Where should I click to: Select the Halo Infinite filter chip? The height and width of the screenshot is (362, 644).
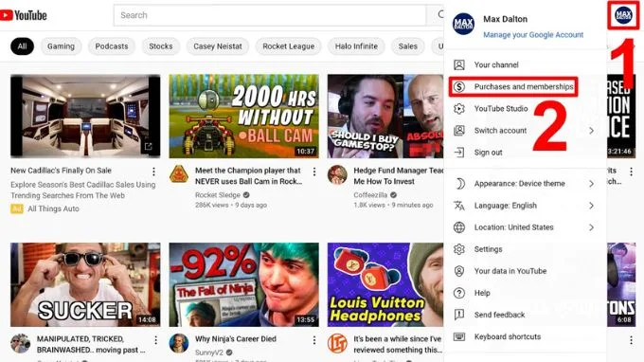pyautogui.click(x=356, y=46)
